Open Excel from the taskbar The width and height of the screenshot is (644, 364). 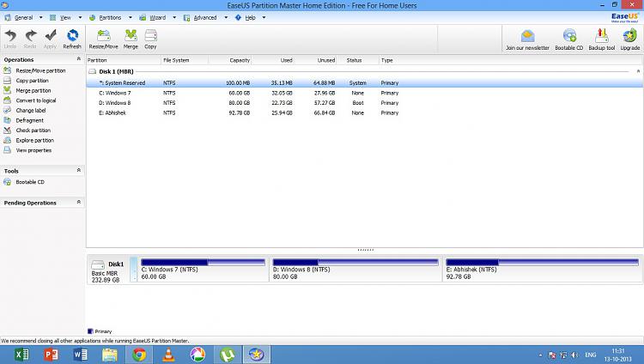[x=21, y=355]
